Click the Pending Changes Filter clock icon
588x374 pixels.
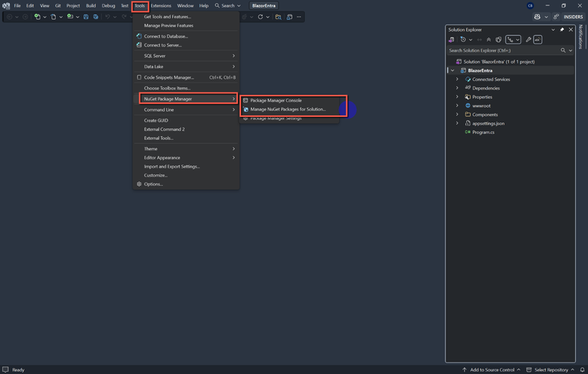click(x=463, y=40)
